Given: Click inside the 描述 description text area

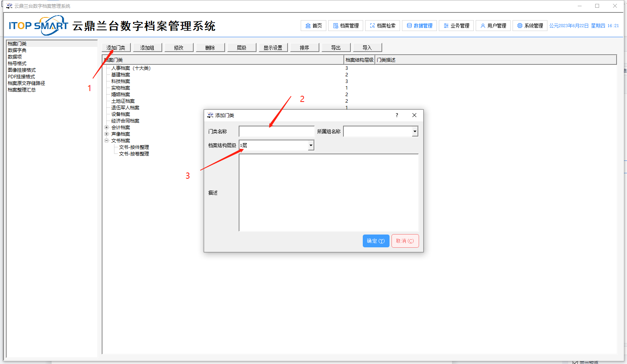Looking at the screenshot, I should click(x=328, y=192).
